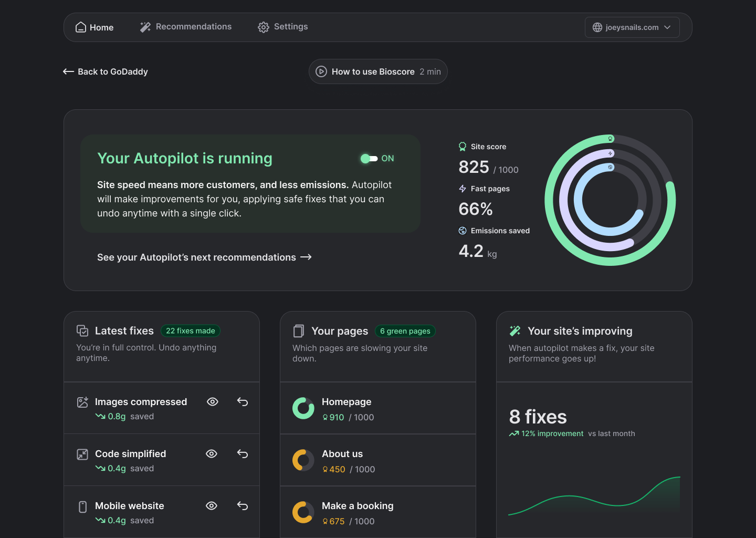Click the orange About us score donut
This screenshot has height=538, width=756.
(x=303, y=460)
